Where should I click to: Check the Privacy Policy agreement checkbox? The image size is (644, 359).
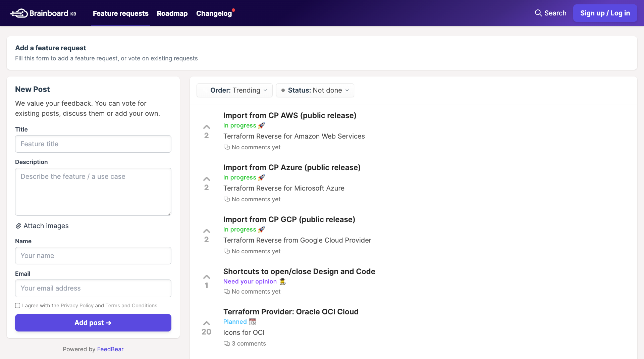(x=17, y=305)
